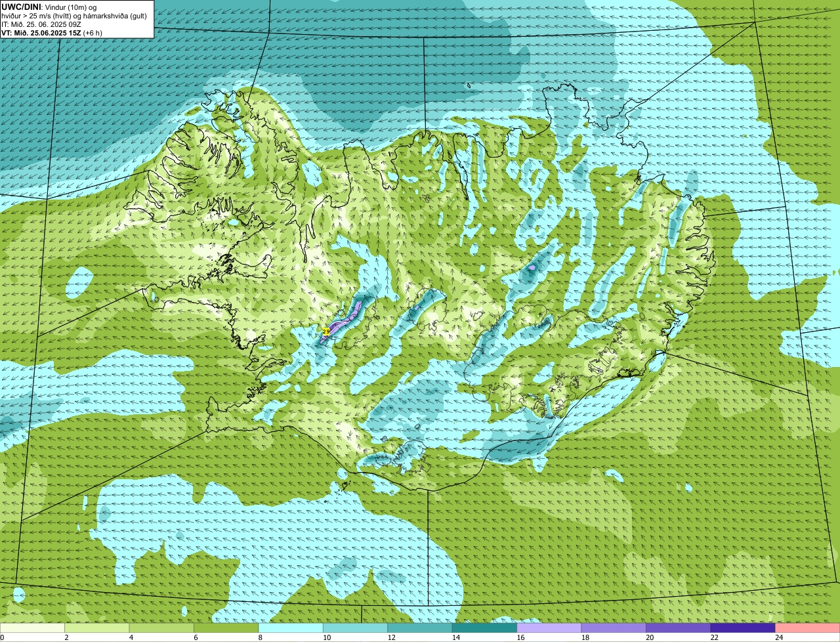Click legend scale value 0
The height and width of the screenshot is (642, 840).
click(2, 637)
